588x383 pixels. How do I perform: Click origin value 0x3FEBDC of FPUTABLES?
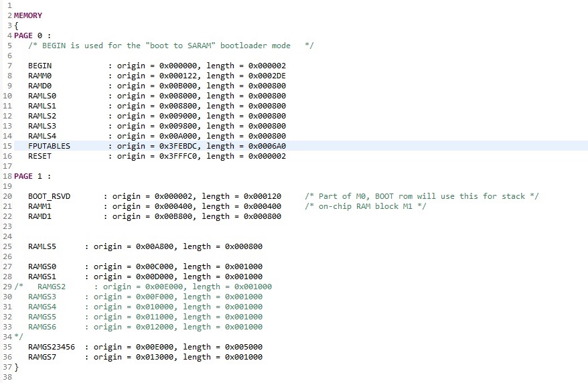(x=177, y=146)
